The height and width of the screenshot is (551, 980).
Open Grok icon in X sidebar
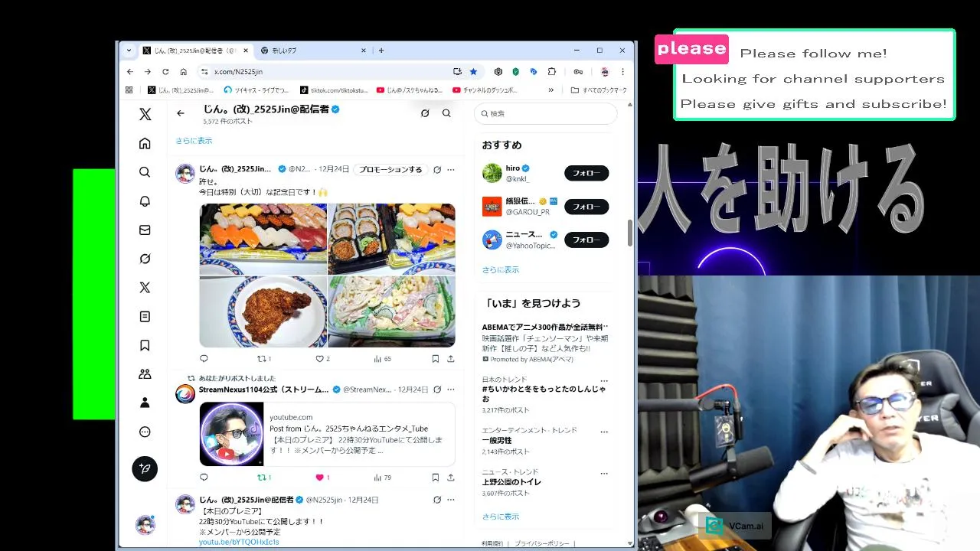[x=145, y=259]
